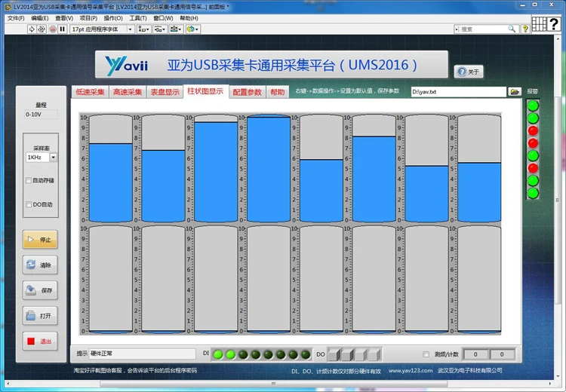Screen dimensions: 566x392
Task: Click the first 测频/计数 value field
Action: (x=475, y=354)
